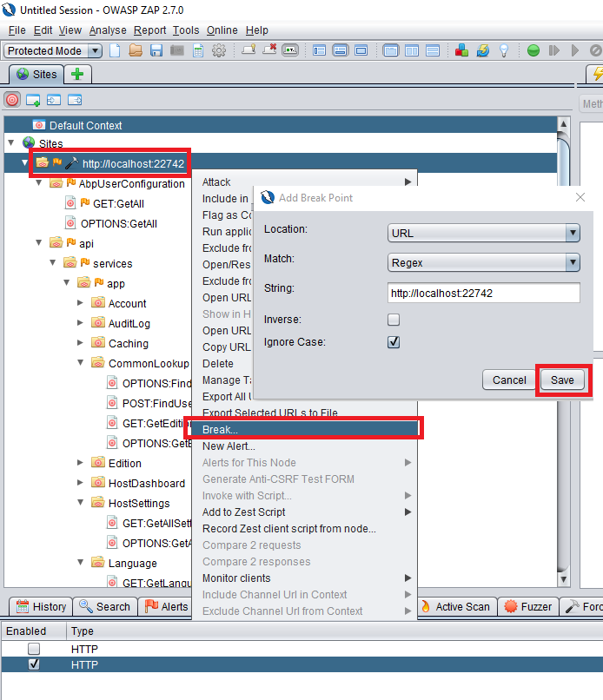Click the red target scope icon in Sites panel
This screenshot has width=603, height=700.
tap(12, 100)
